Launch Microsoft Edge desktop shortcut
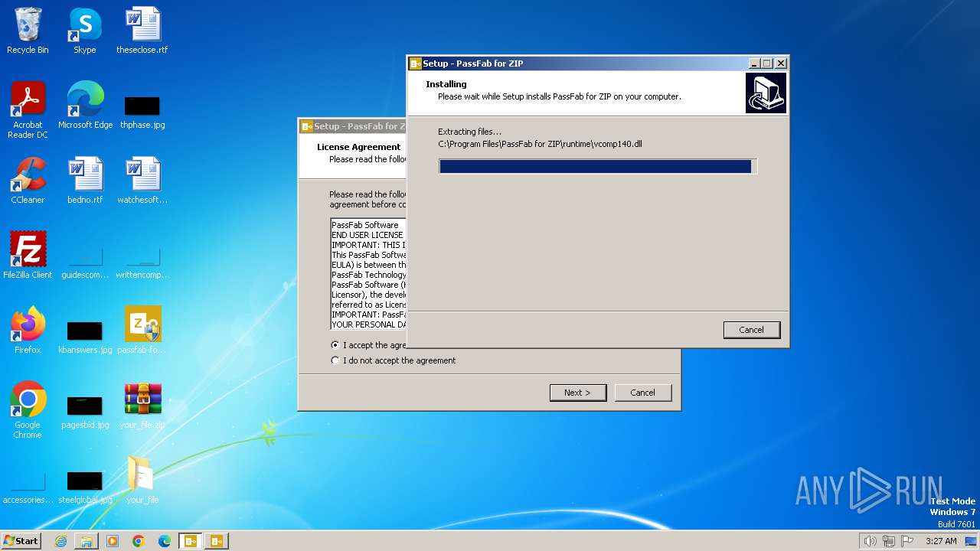The image size is (980, 551). (85, 106)
